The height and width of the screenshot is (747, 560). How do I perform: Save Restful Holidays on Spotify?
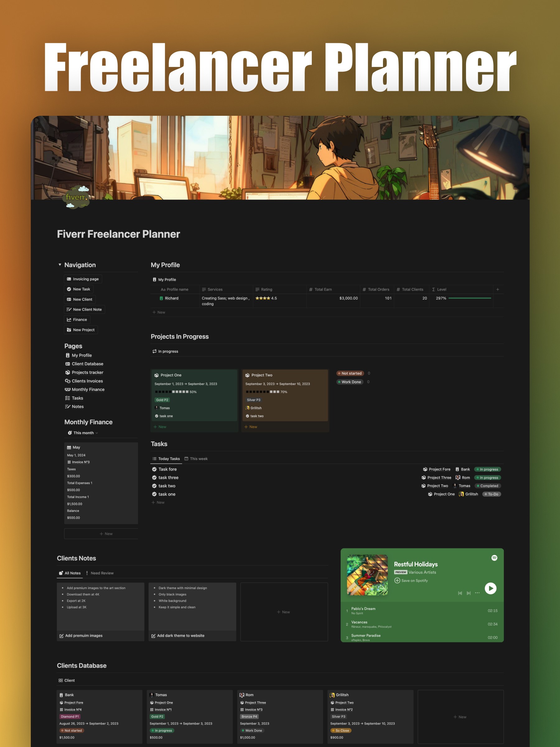point(411,580)
